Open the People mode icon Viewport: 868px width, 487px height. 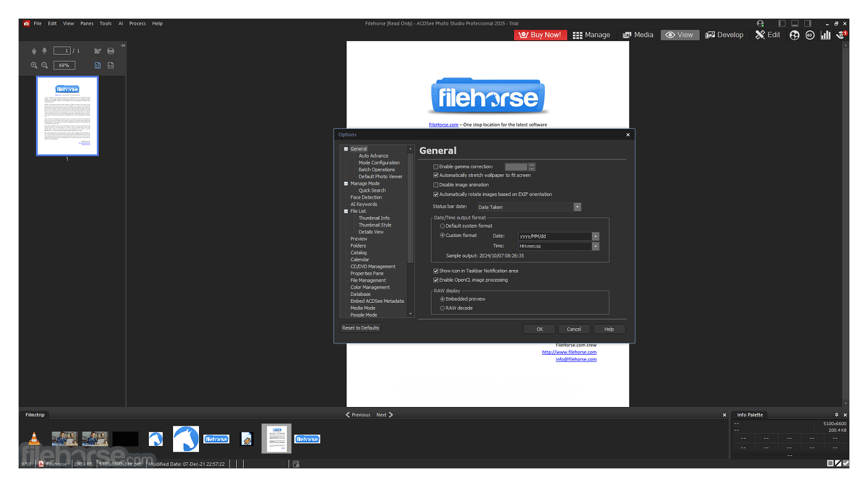click(x=794, y=35)
